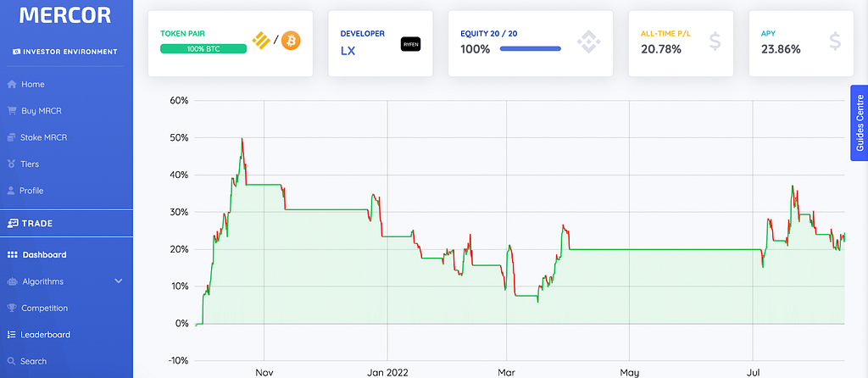Open the Tiers page
Image resolution: width=868 pixels, height=378 pixels.
coord(30,164)
